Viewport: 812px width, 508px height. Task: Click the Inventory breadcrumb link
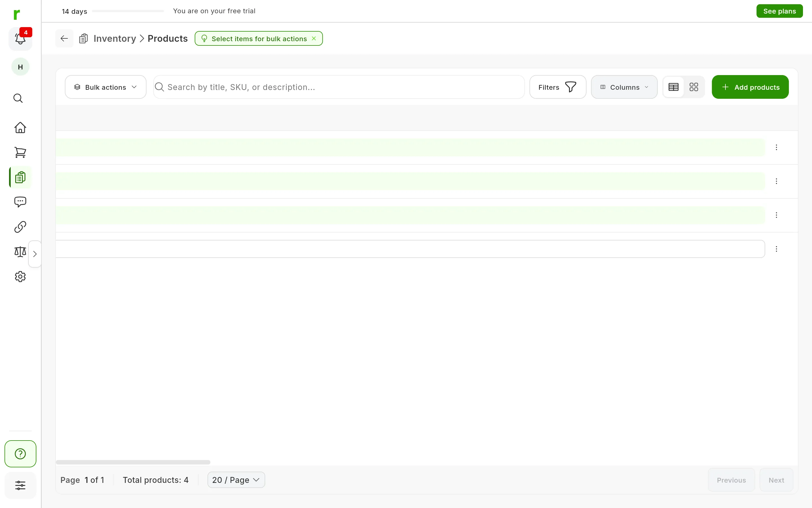[x=115, y=38]
